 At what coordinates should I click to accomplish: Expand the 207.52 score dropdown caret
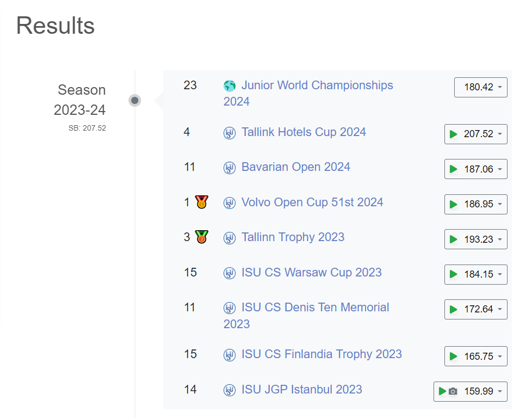click(x=500, y=134)
